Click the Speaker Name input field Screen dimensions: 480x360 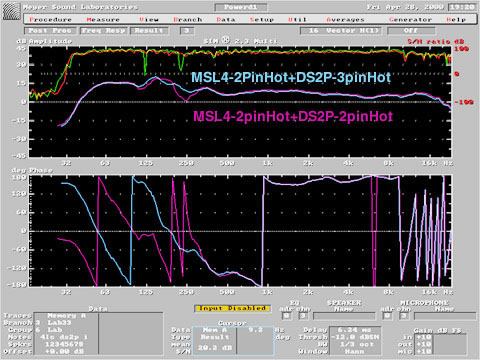click(x=344, y=315)
